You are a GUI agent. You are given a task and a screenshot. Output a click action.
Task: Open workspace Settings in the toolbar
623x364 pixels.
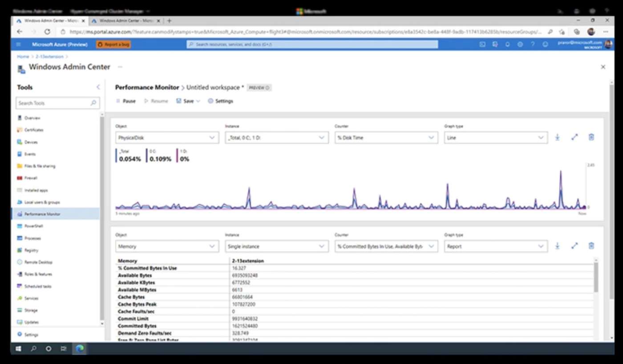click(220, 101)
